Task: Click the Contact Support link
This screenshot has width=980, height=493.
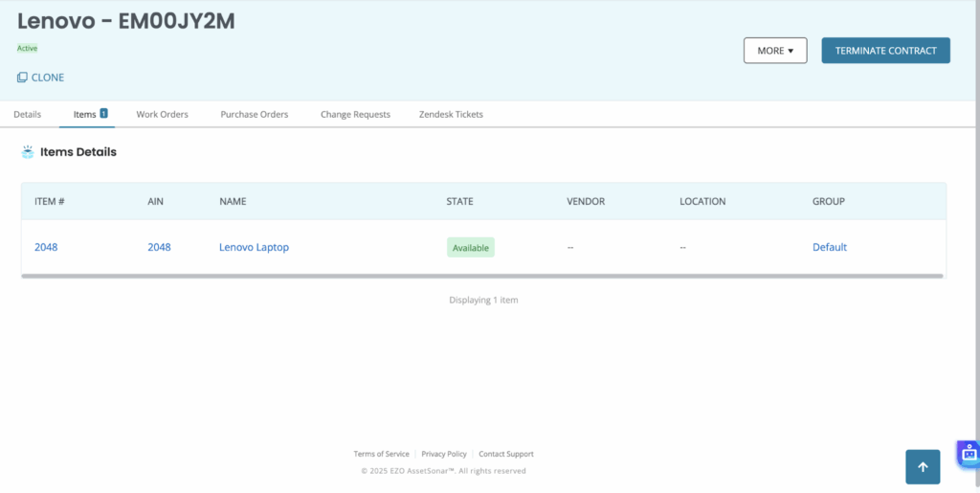Action: [x=506, y=455]
